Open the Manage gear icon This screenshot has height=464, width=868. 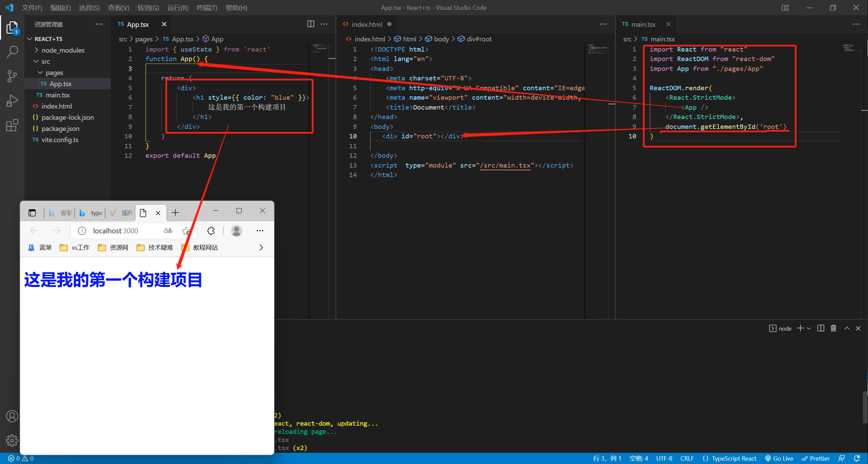pyautogui.click(x=12, y=441)
